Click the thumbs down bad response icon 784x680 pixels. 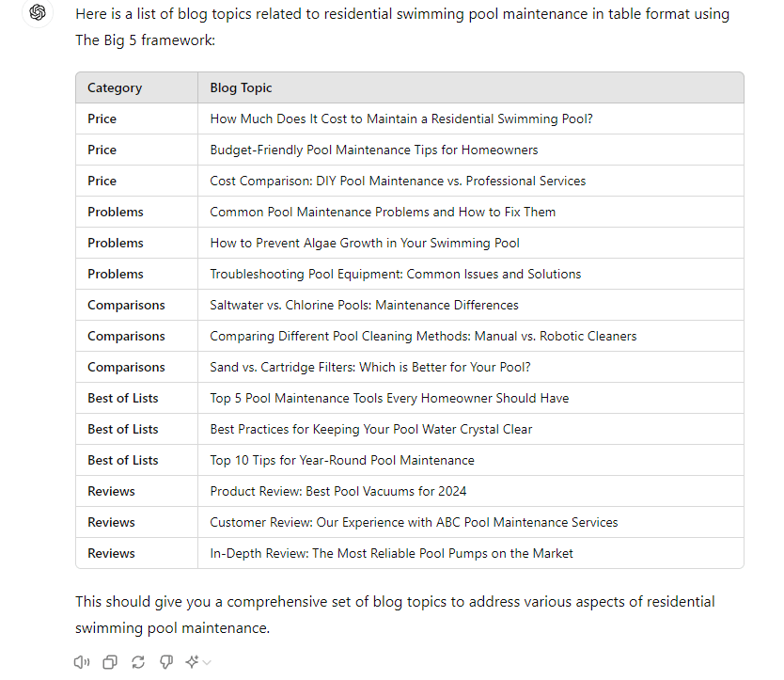click(166, 662)
